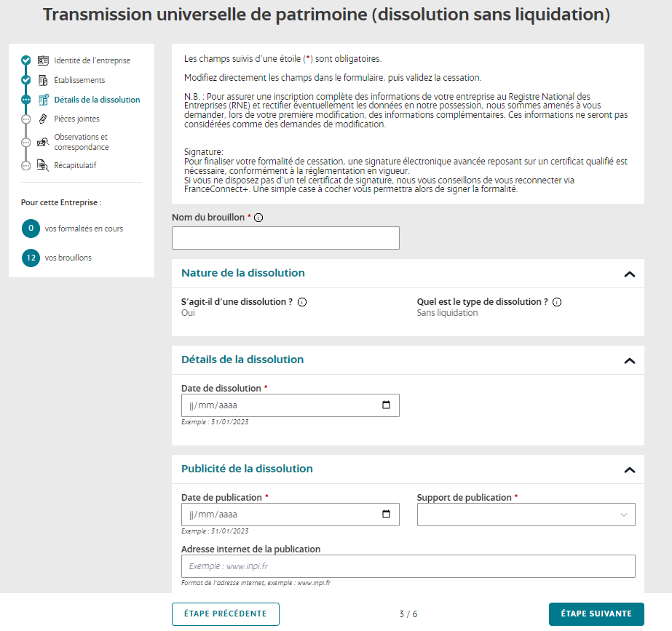Open calendar picker for Date de dissolution
672x631 pixels.
[386, 405]
